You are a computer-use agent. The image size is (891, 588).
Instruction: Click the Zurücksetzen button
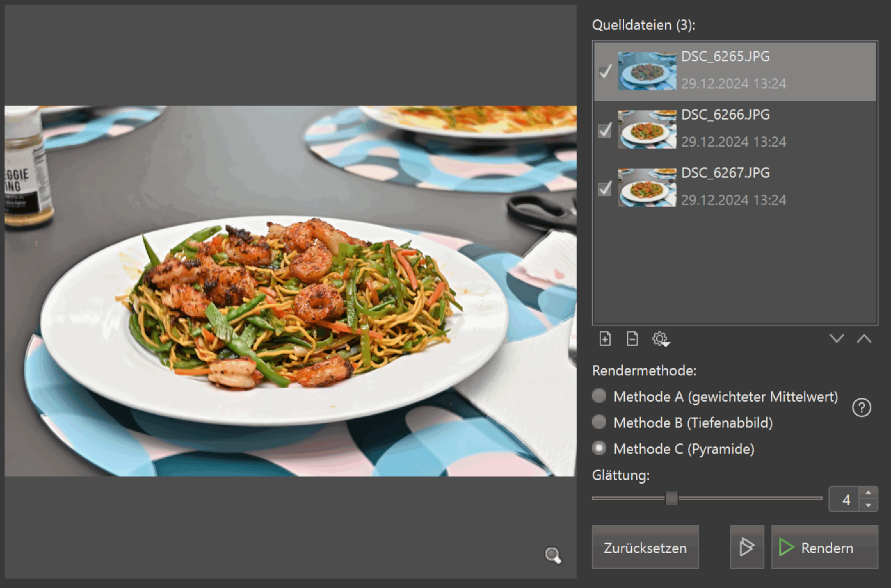(645, 547)
